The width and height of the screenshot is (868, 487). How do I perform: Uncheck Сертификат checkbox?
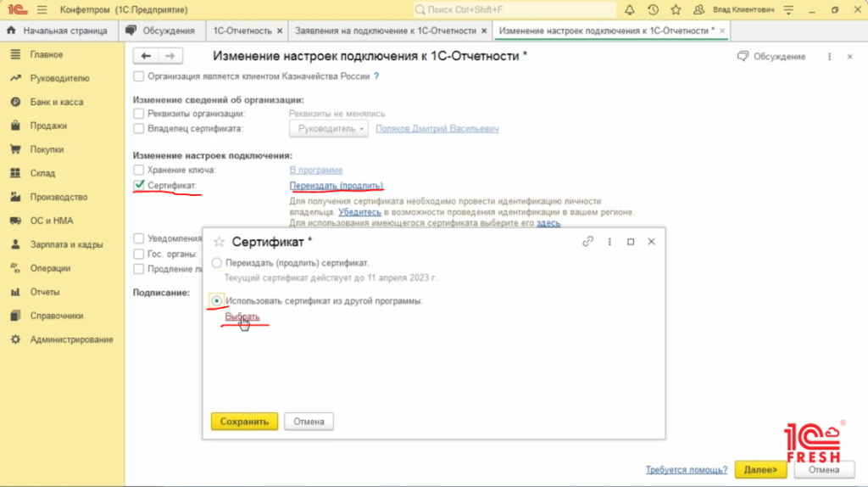[x=138, y=185]
